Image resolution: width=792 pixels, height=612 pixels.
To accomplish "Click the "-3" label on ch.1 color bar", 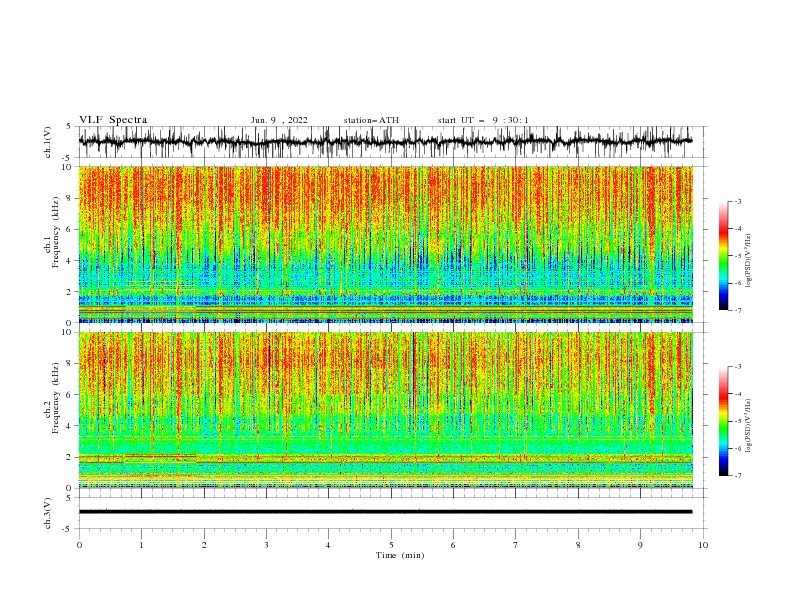I will (x=737, y=201).
